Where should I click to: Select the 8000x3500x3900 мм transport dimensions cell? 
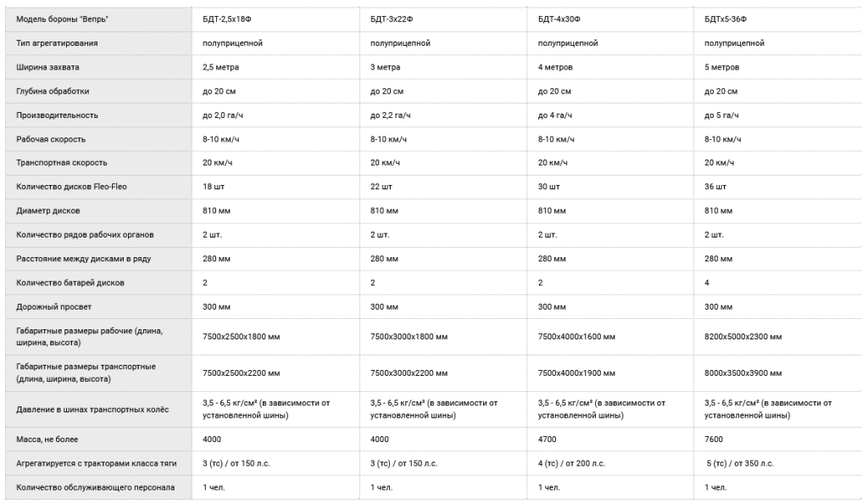coord(743,372)
